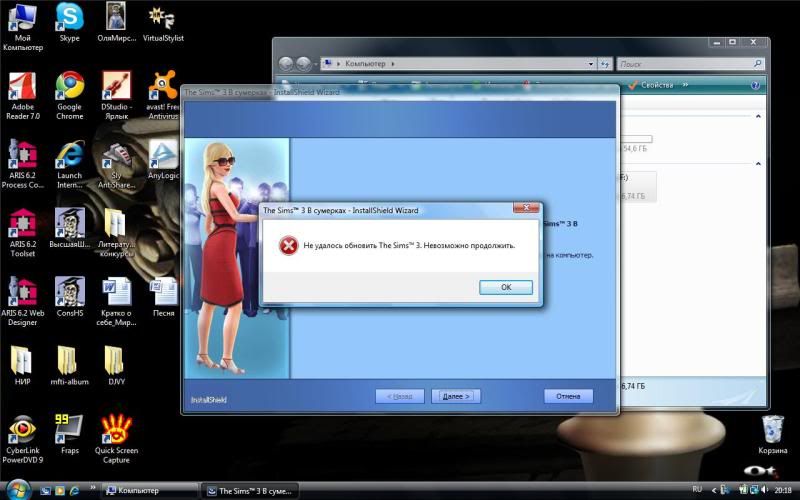This screenshot has height=500, width=800.
Task: Open the Песня document icon
Action: coord(163,297)
